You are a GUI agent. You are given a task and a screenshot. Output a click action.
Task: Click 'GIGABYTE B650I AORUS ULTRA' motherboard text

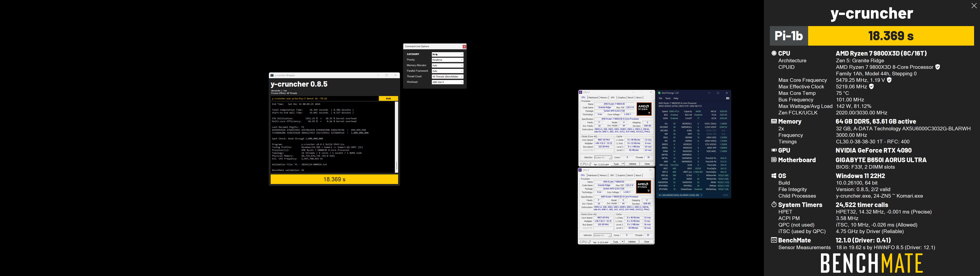tap(881, 160)
